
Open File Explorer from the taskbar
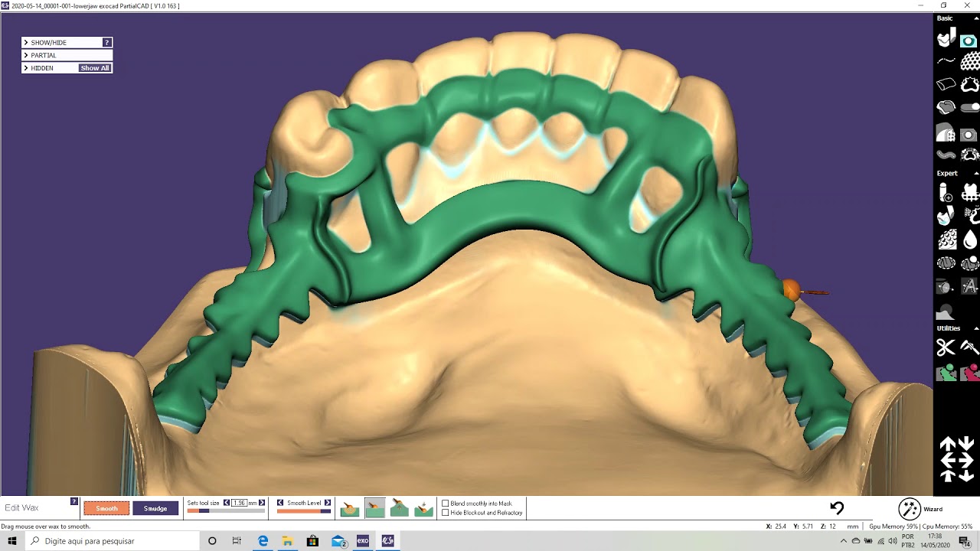coord(287,541)
